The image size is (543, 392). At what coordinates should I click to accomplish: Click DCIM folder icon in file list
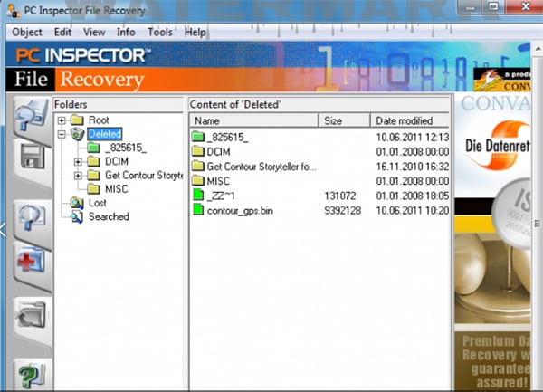197,151
